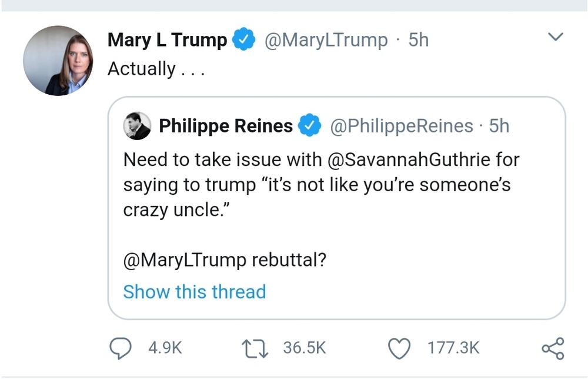Screen dimensions: 588x379
Task: Open Philippe Reines' small avatar
Action: click(137, 126)
